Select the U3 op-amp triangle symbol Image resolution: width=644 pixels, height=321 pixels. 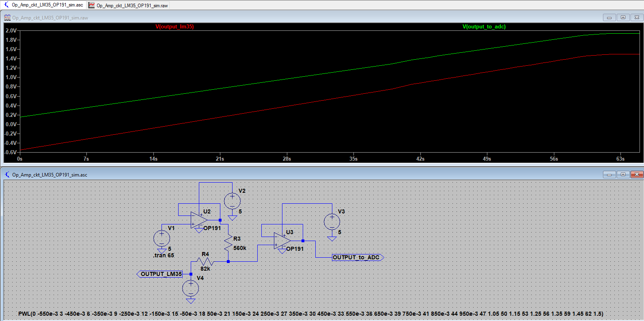pos(282,241)
